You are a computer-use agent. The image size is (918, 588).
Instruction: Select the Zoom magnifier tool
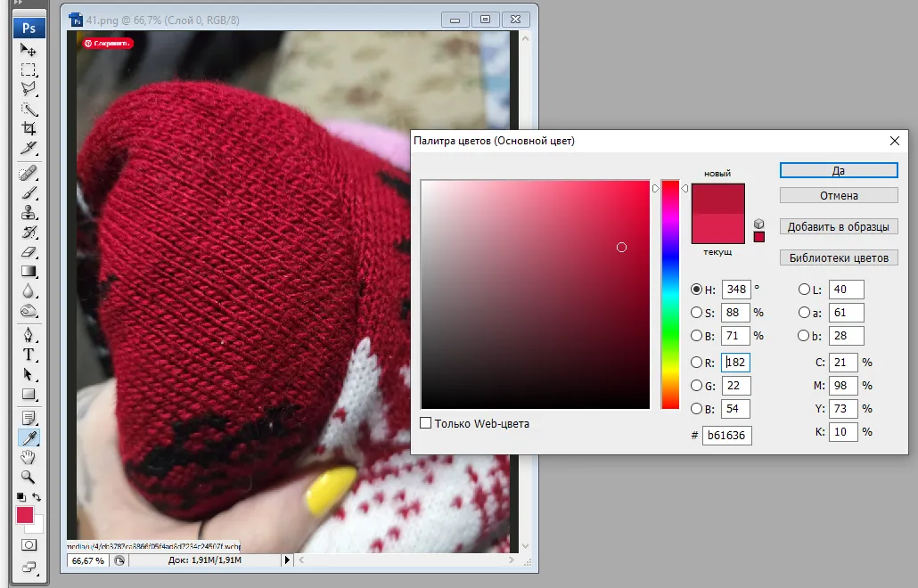(29, 477)
